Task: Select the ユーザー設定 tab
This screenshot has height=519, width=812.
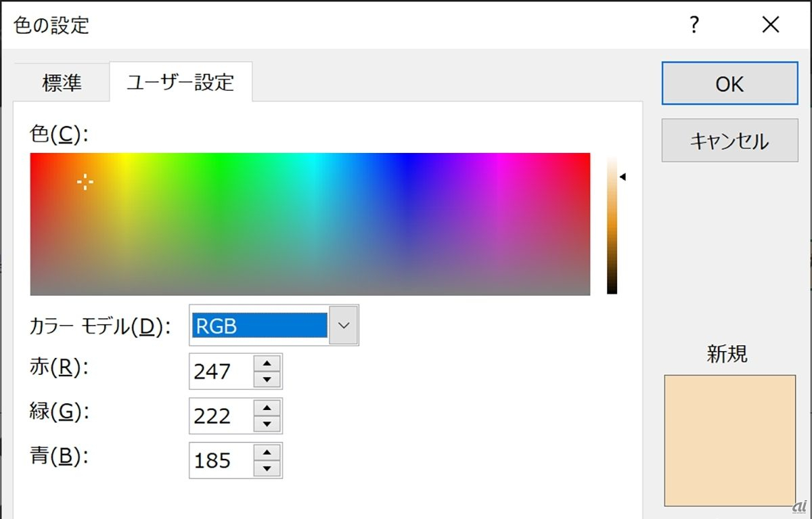Action: tap(181, 83)
